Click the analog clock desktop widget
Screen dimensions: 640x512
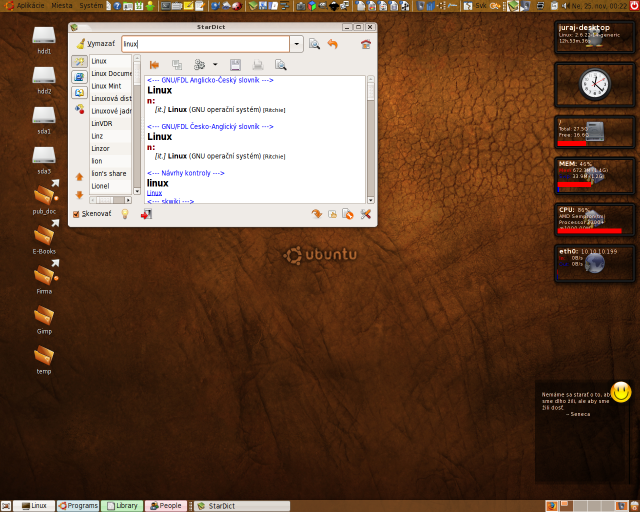coord(595,85)
